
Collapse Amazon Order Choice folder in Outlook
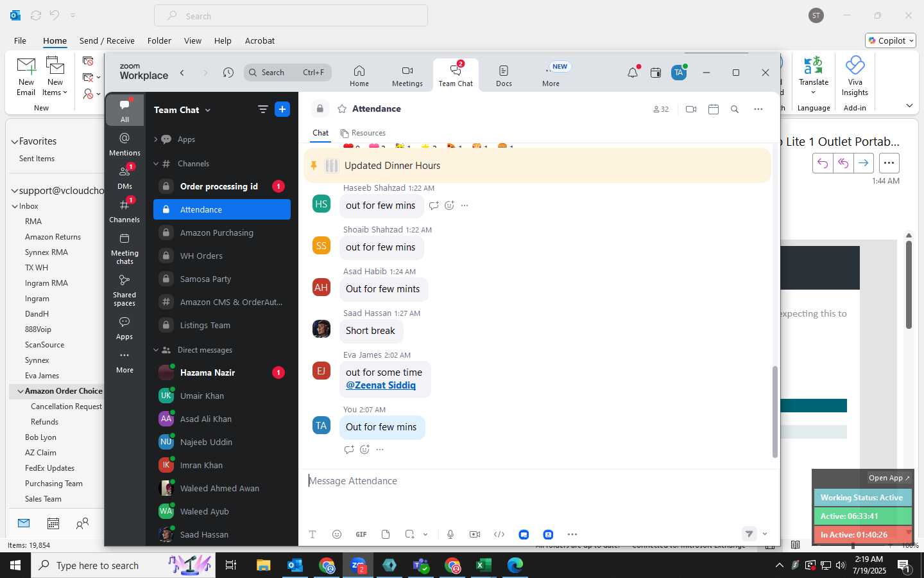[x=20, y=391]
